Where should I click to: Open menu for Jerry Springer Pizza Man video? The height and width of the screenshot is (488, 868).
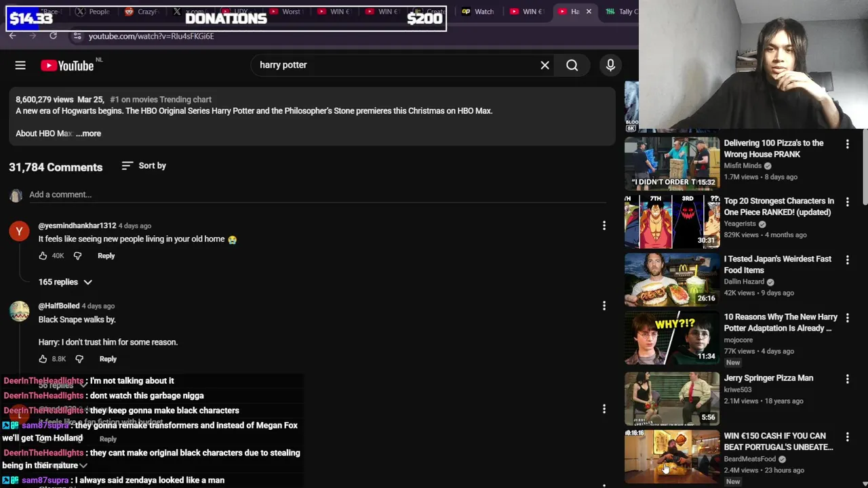[847, 378]
